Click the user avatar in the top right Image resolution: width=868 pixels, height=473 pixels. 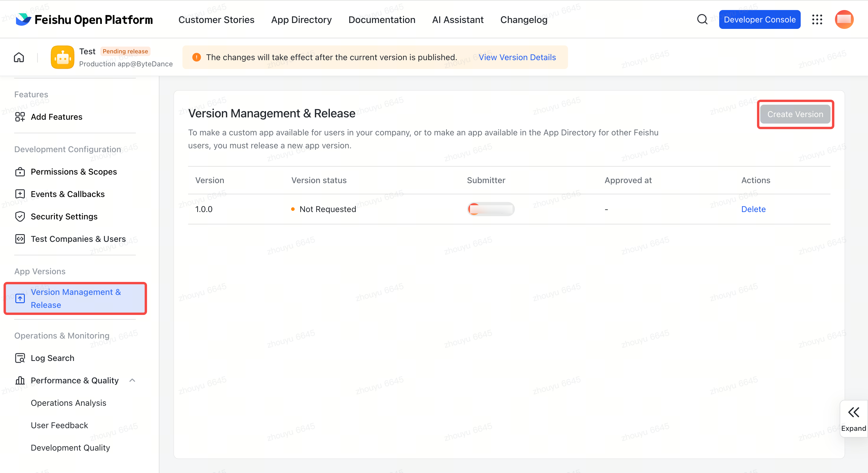[844, 19]
